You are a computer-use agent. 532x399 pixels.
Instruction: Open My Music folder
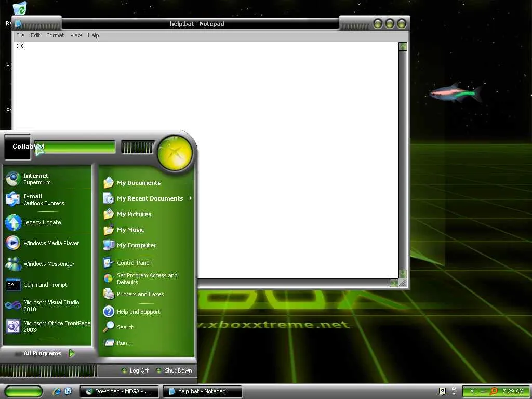(x=147, y=230)
